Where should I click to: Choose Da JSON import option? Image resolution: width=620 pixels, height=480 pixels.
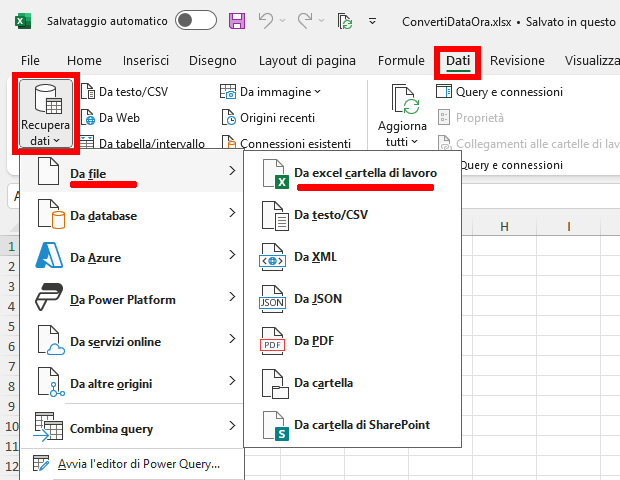pos(317,299)
